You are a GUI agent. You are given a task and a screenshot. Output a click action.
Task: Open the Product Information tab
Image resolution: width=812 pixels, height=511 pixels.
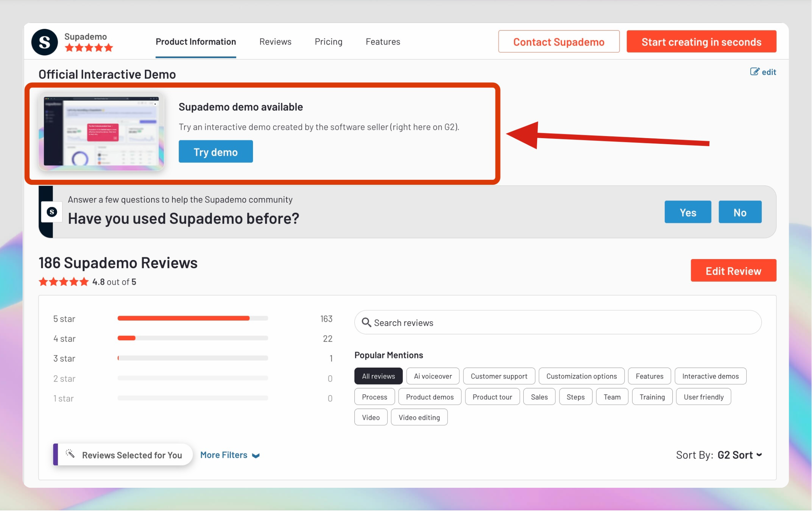pyautogui.click(x=196, y=41)
